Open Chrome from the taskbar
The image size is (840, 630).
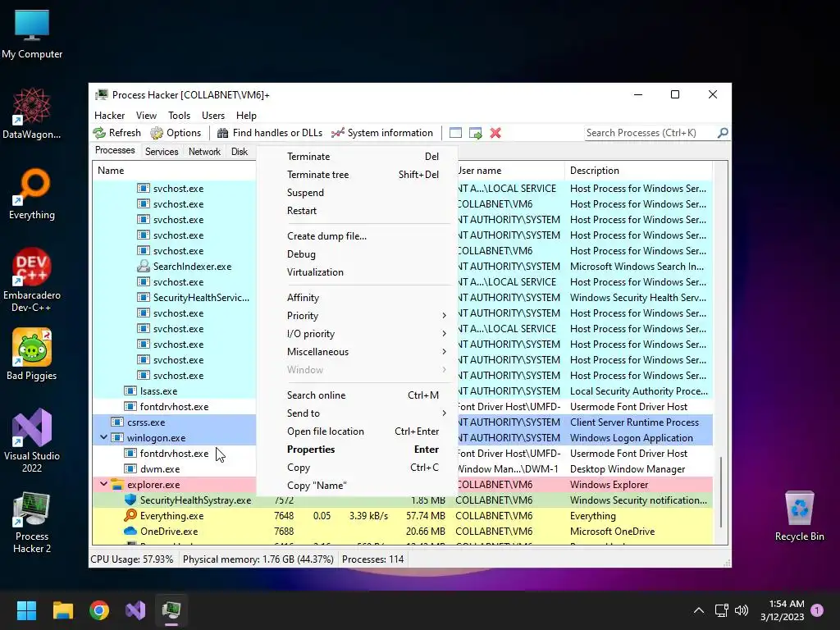(99, 610)
